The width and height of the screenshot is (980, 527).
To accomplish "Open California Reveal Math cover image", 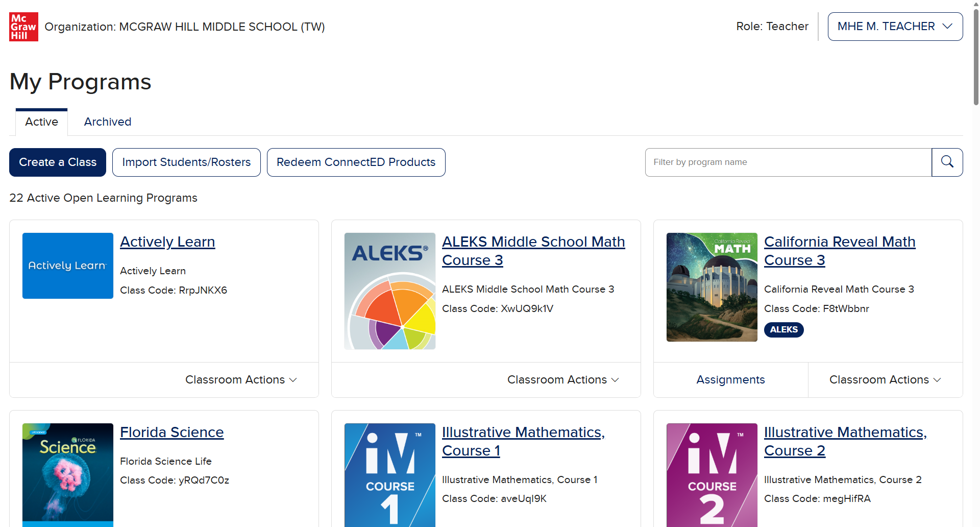I will click(x=712, y=287).
